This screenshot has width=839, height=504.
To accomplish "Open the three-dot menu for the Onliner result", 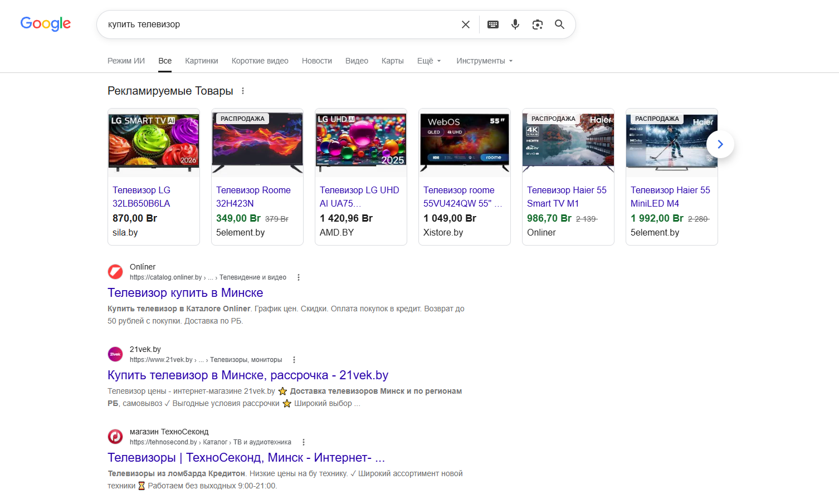I will (299, 277).
